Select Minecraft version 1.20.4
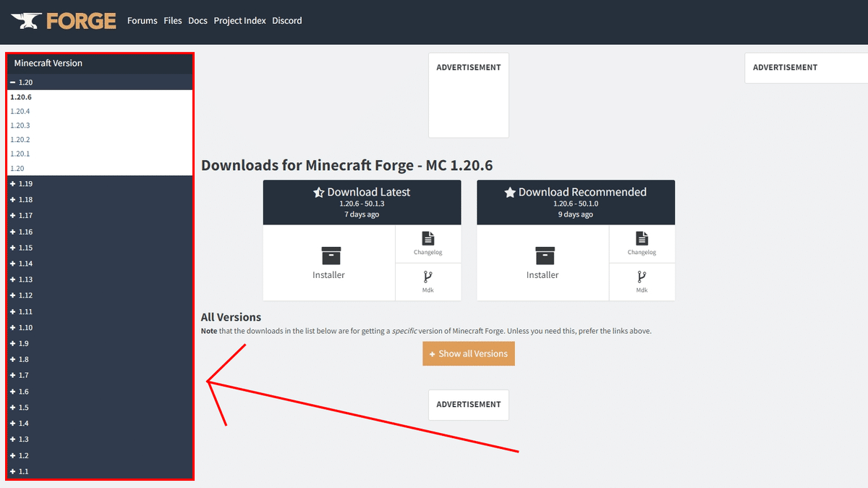 (x=20, y=112)
